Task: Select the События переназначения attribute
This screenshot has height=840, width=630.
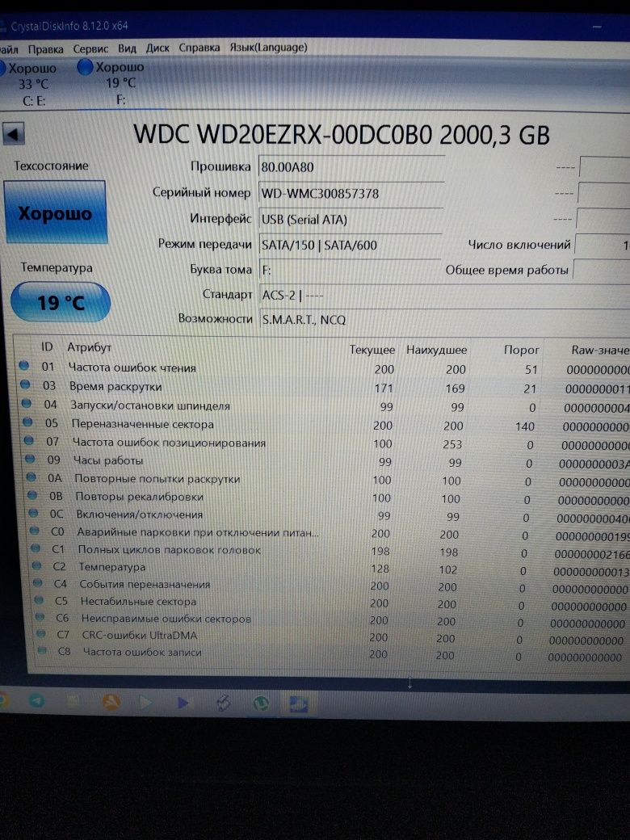Action: coord(145,584)
